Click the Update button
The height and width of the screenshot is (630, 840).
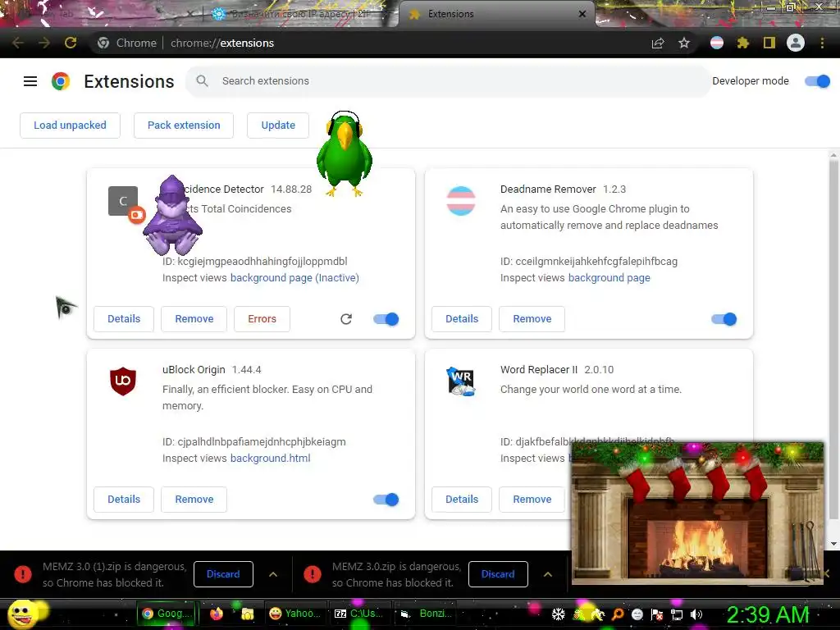(278, 126)
